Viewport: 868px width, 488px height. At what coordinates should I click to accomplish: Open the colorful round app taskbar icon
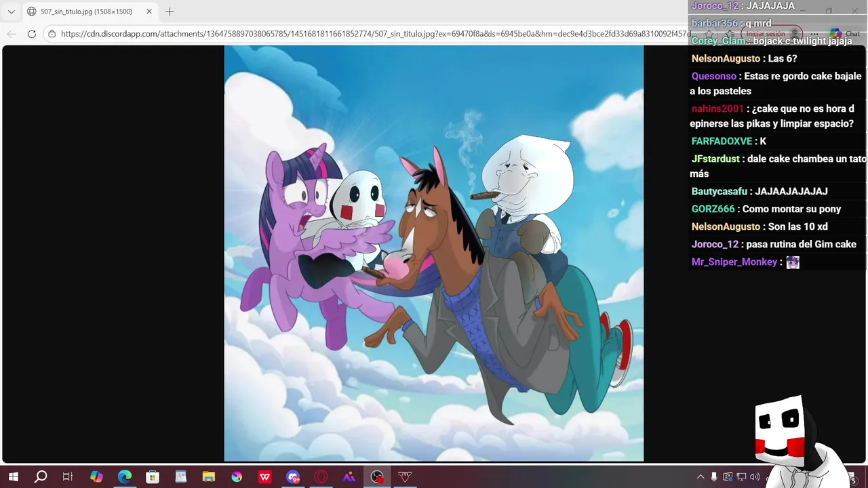point(236,477)
